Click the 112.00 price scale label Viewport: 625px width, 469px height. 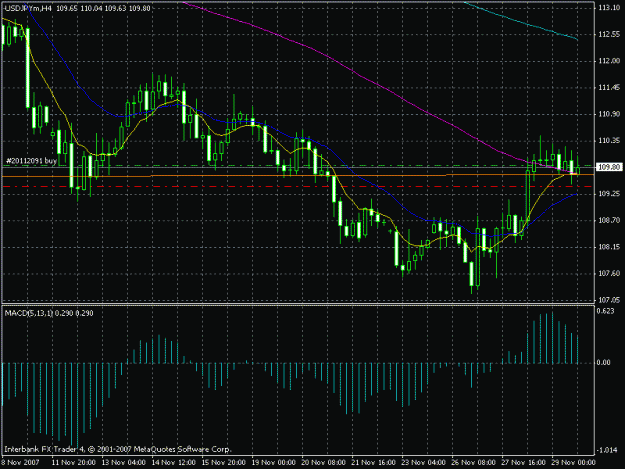click(609, 61)
